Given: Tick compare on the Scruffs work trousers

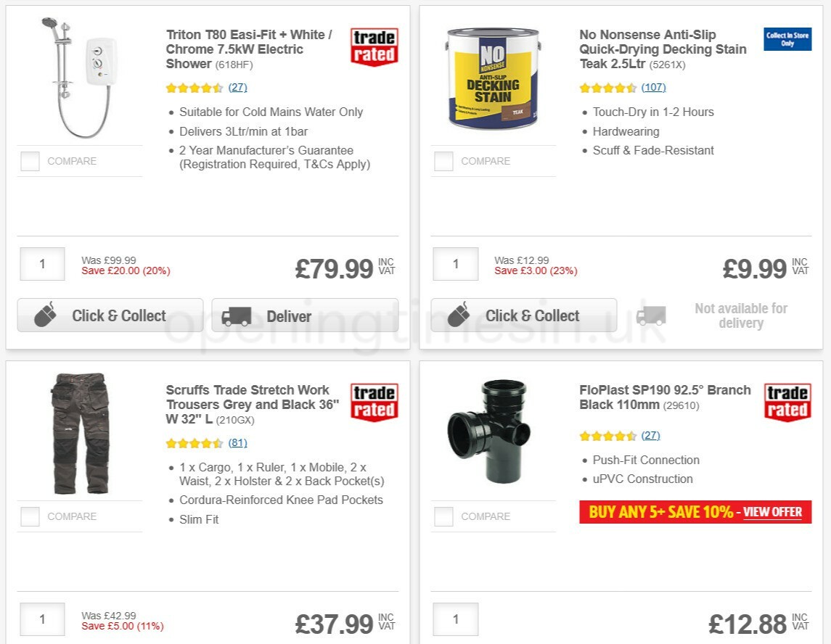Looking at the screenshot, I should (x=30, y=516).
